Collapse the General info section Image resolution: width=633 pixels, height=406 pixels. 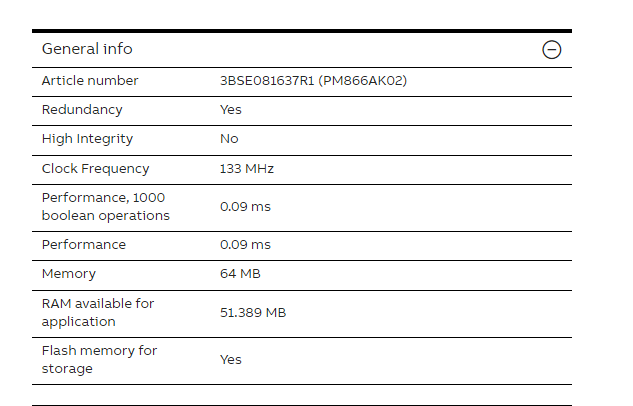(x=551, y=50)
